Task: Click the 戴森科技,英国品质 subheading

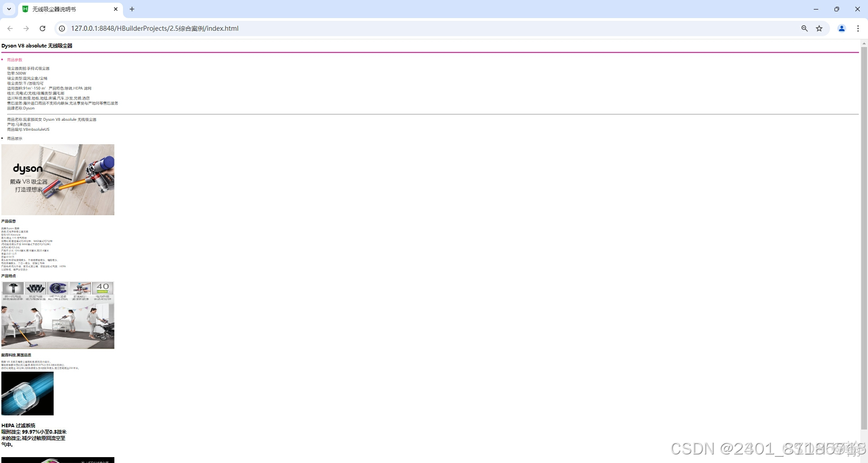Action: [16, 355]
